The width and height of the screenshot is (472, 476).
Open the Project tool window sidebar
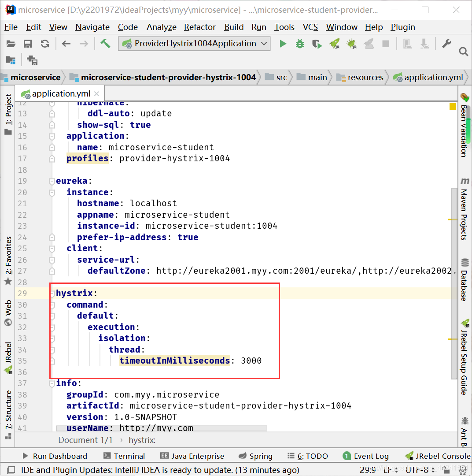pos(8,114)
